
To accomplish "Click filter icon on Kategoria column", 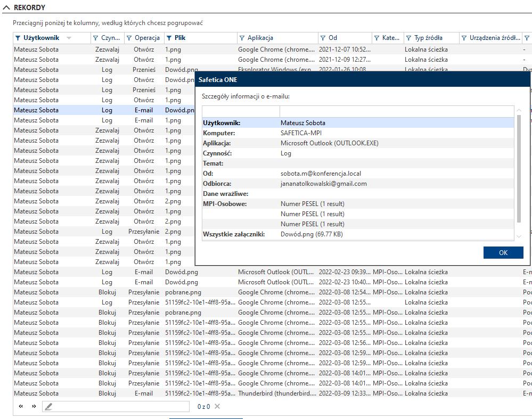I will tap(377, 38).
